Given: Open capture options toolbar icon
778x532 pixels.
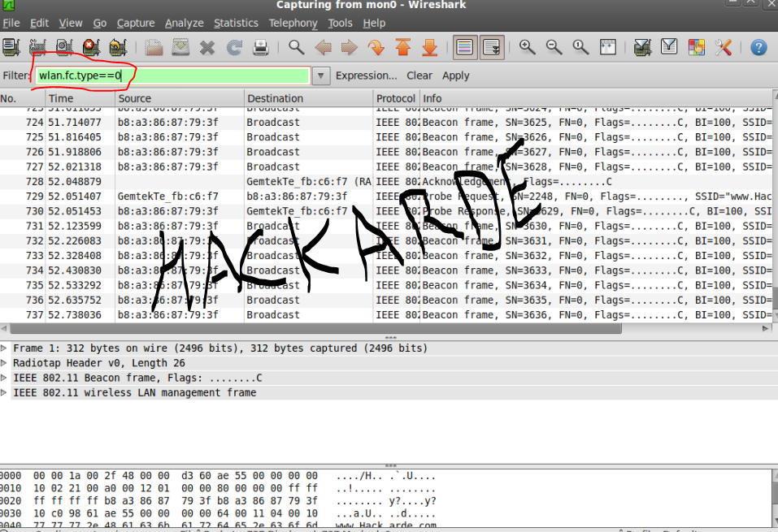Looking at the screenshot, I should point(37,47).
